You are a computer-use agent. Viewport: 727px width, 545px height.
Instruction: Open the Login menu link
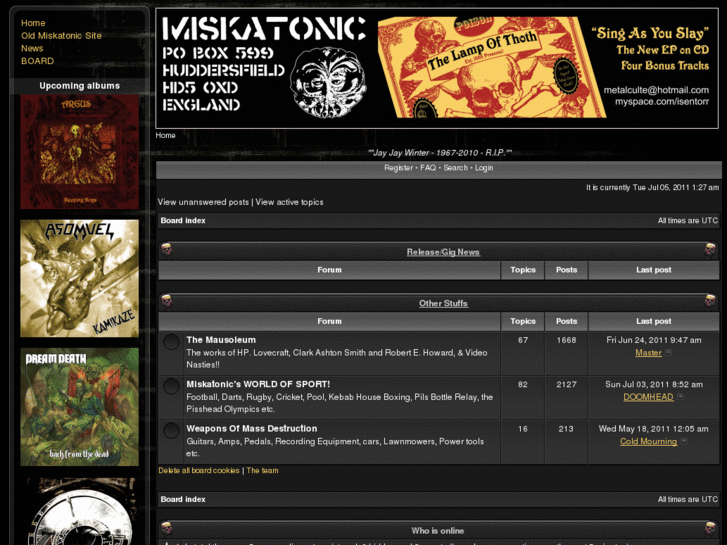[x=484, y=168]
